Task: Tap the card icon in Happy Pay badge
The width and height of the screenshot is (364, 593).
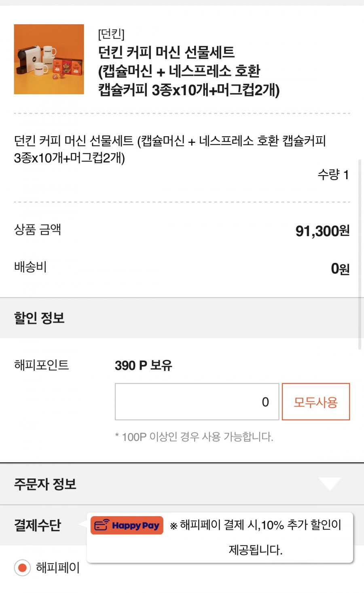Action: 101,525
